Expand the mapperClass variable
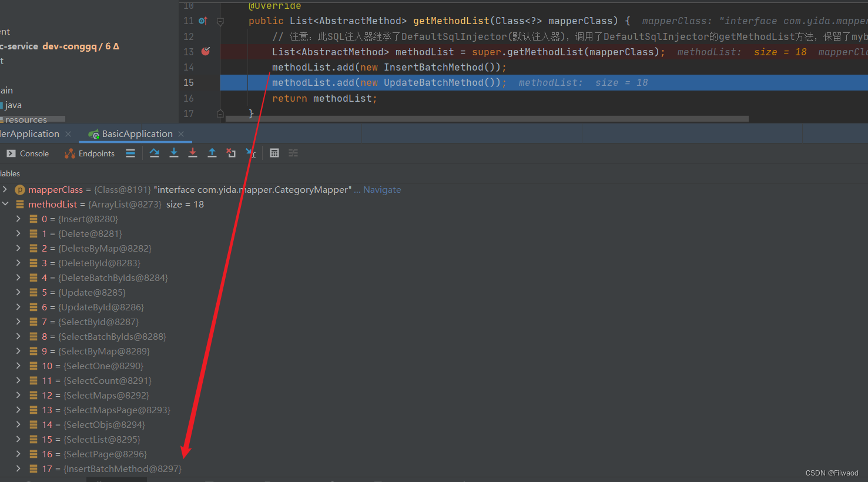The image size is (868, 482). pos(5,189)
